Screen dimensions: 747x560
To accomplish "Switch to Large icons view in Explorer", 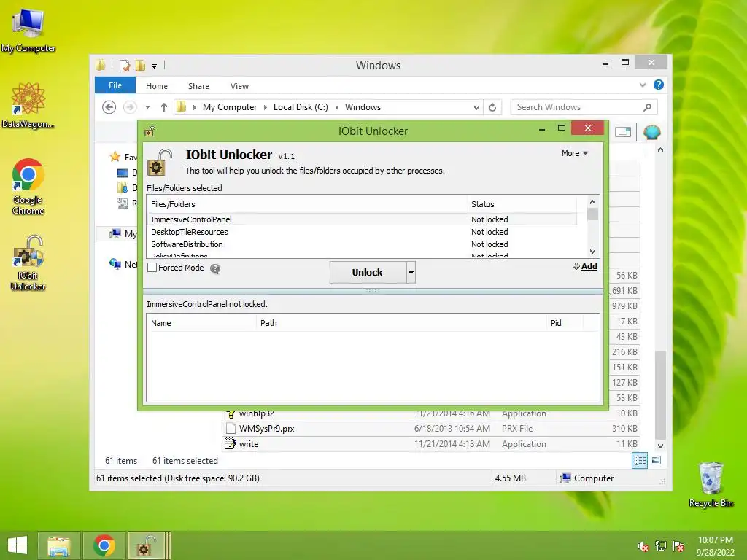I will pyautogui.click(x=656, y=461).
